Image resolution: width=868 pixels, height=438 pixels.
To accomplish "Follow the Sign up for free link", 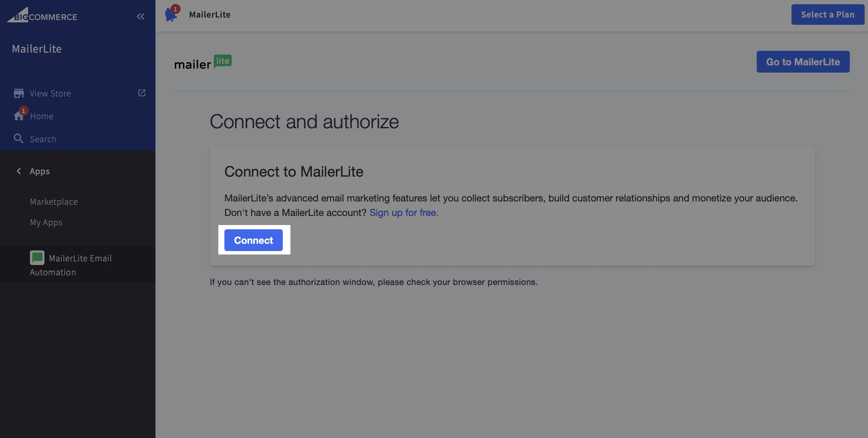I will 404,213.
